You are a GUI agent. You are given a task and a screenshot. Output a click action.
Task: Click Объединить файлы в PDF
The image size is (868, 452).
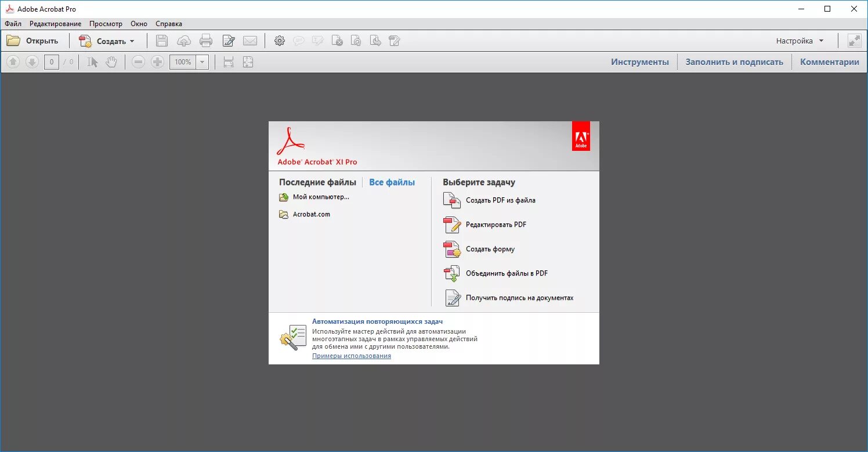tap(507, 273)
